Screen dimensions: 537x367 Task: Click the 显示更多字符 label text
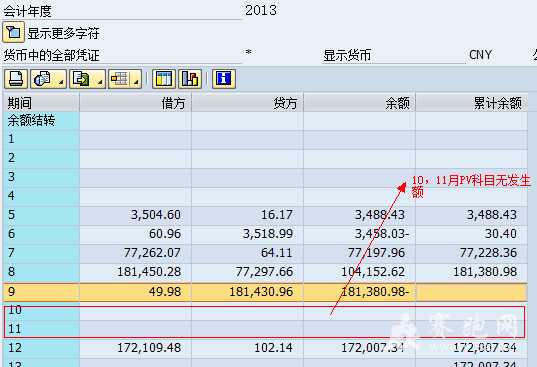coord(63,34)
